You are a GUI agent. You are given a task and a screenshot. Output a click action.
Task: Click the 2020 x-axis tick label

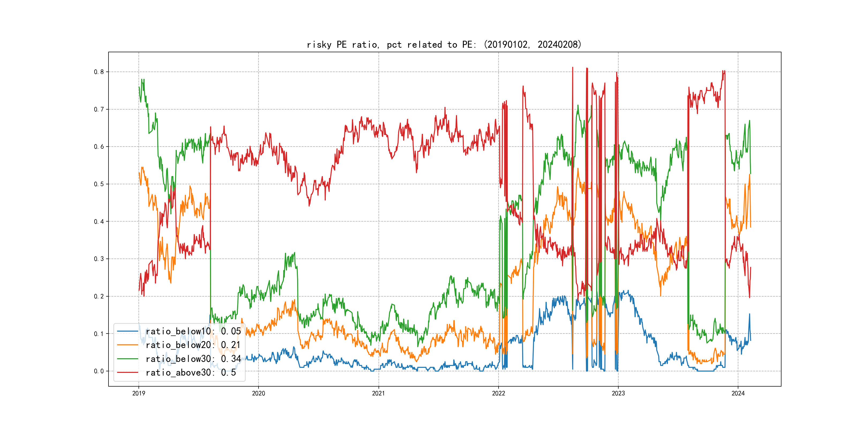click(259, 393)
